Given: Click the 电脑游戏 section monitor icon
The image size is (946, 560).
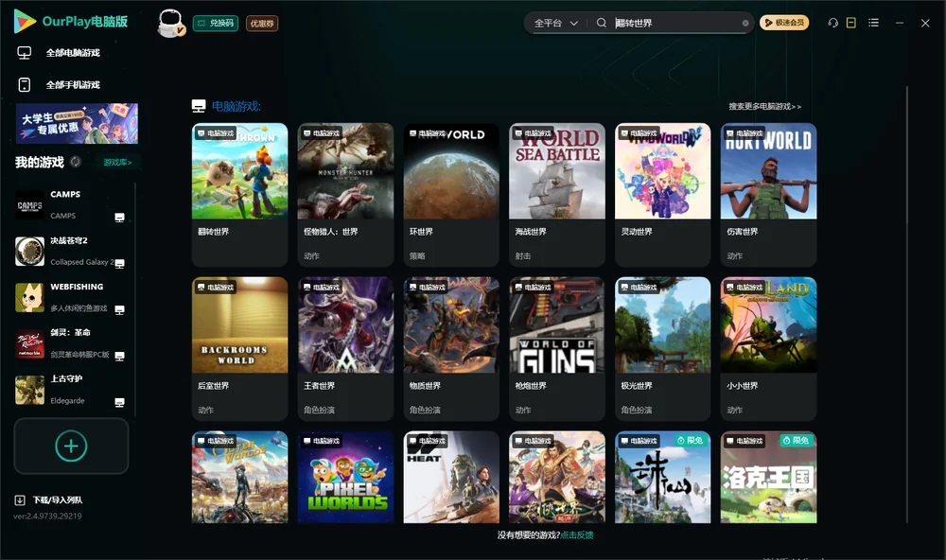Looking at the screenshot, I should coord(199,106).
